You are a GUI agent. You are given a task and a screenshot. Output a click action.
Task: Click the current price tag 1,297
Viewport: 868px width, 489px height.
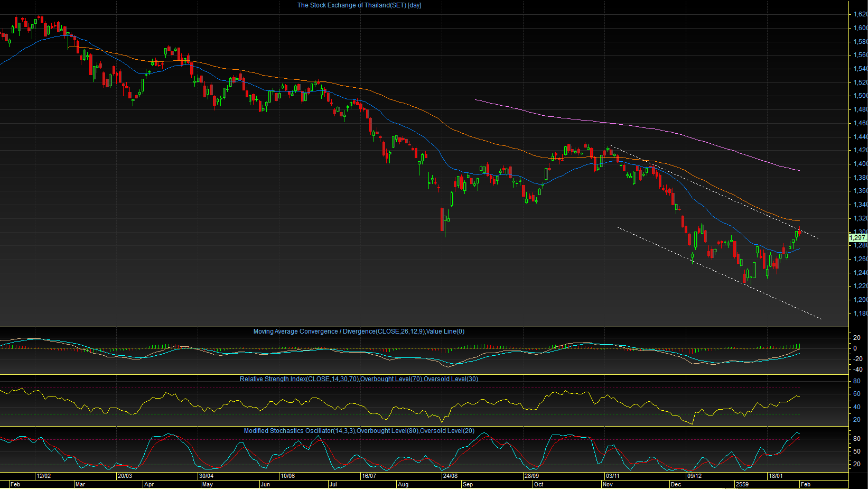click(x=858, y=238)
